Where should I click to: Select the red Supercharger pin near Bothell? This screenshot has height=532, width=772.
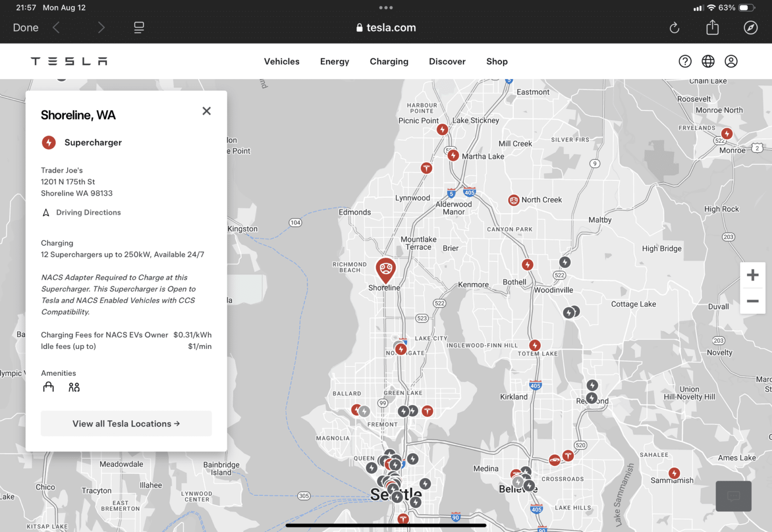click(x=527, y=264)
